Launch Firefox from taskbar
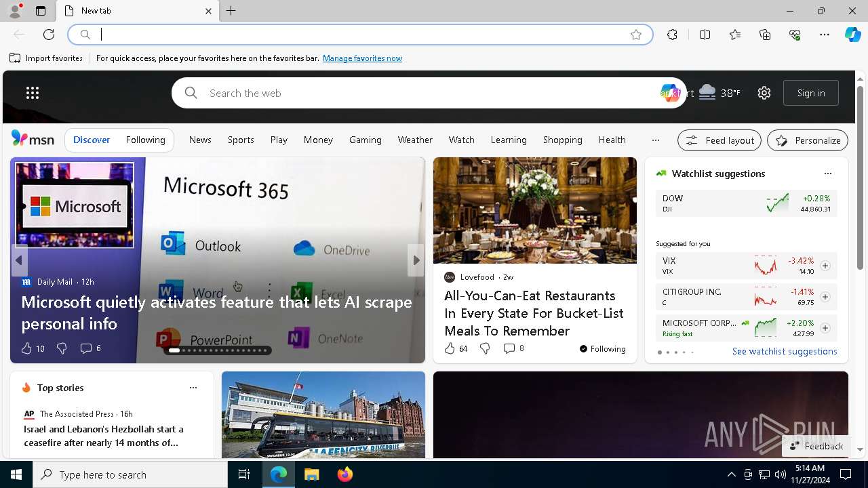This screenshot has width=868, height=488. point(345,474)
